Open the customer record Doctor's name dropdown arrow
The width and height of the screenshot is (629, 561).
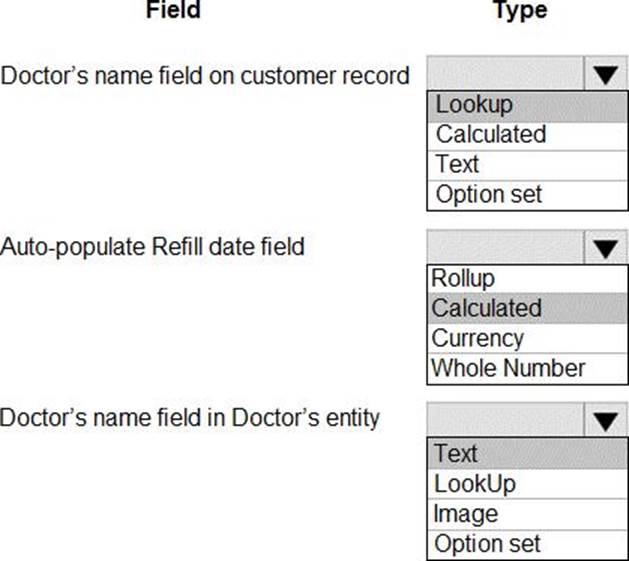pos(603,74)
